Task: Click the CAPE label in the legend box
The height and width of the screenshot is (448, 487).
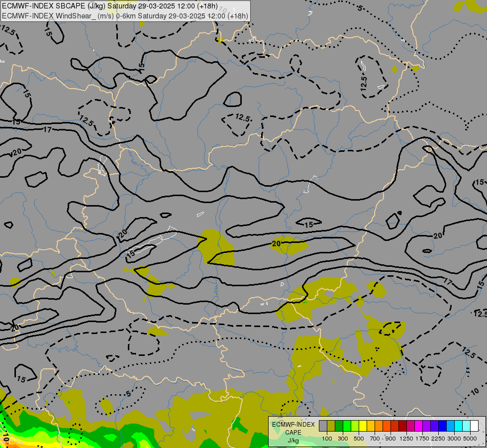Action: click(x=293, y=433)
